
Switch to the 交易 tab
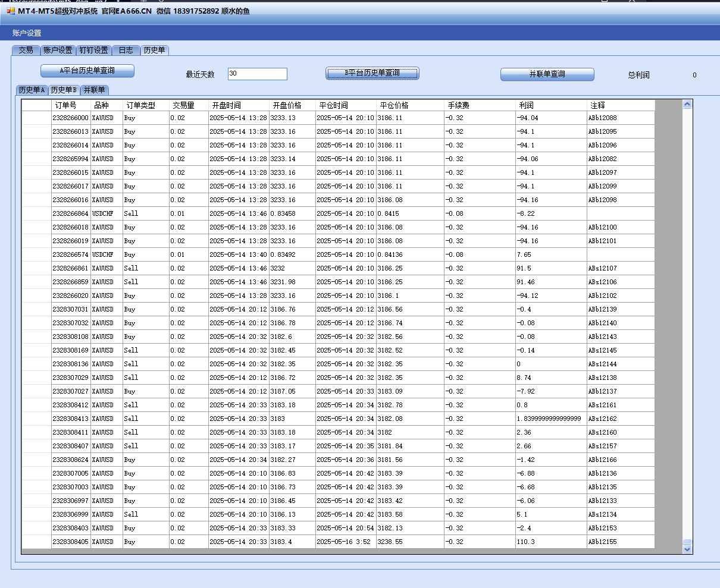(26, 51)
